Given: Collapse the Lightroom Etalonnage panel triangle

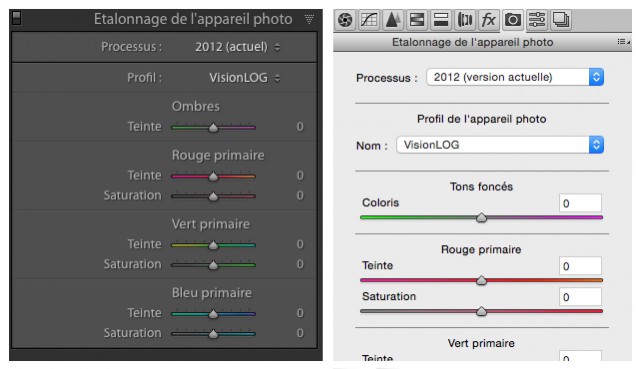Looking at the screenshot, I should [x=309, y=19].
